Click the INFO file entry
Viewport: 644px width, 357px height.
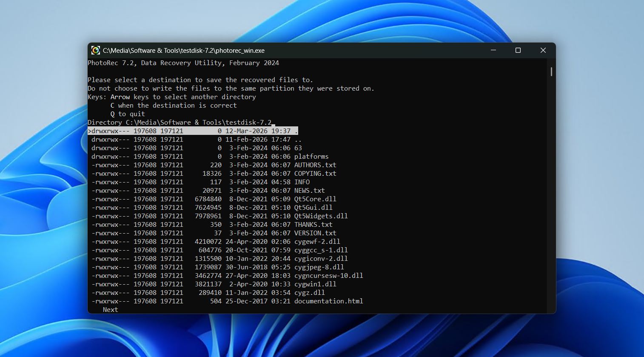coord(302,182)
